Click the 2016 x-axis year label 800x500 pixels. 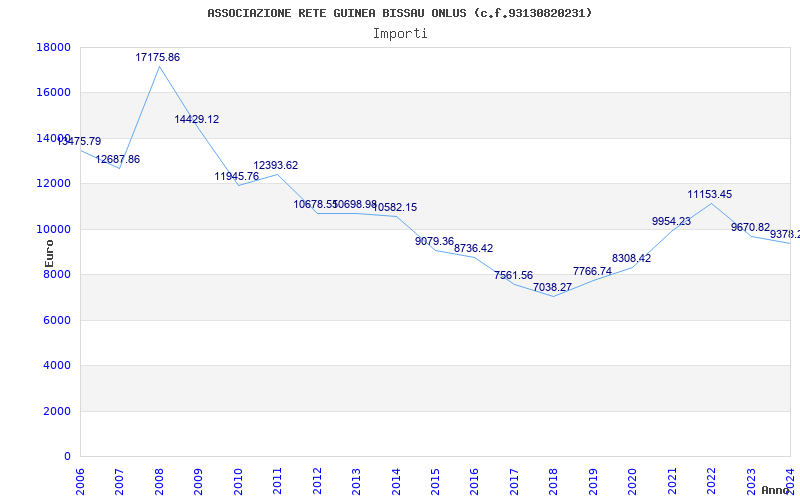476,481
